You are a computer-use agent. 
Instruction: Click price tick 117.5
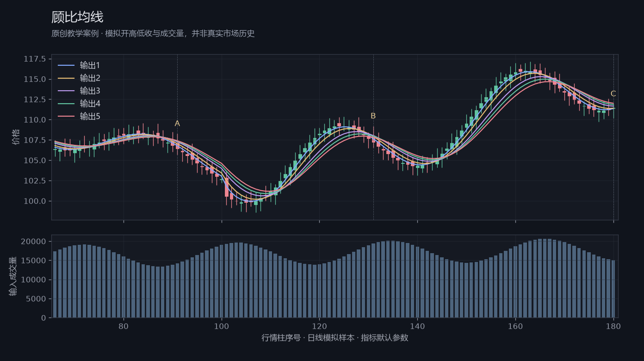(35, 59)
